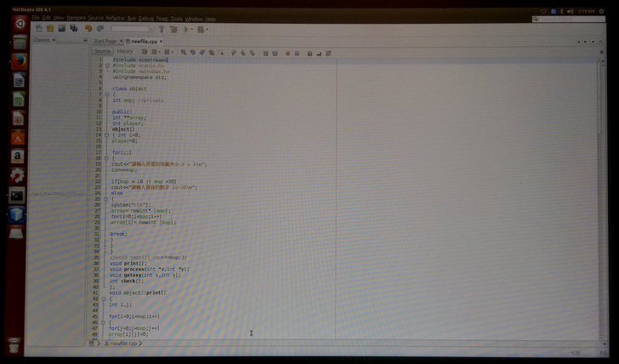619x364 pixels.
Task: Click the New File toolbar icon
Action: click(39, 28)
